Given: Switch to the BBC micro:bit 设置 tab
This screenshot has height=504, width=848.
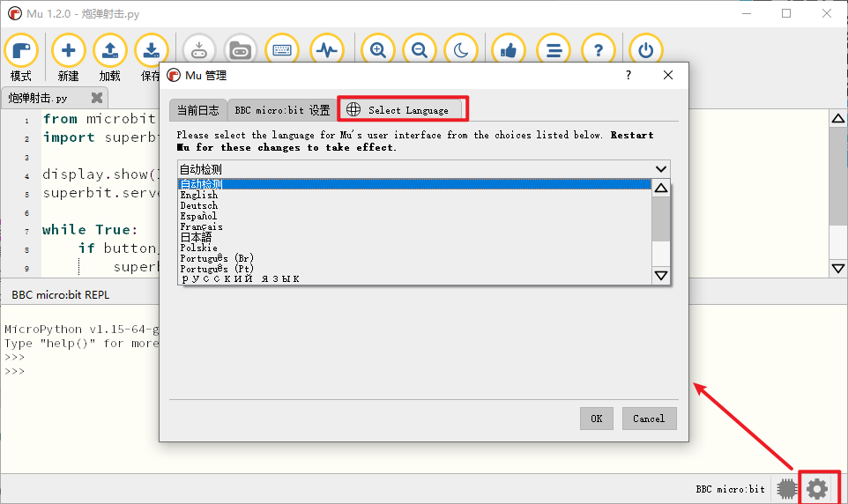Looking at the screenshot, I should click(x=282, y=110).
